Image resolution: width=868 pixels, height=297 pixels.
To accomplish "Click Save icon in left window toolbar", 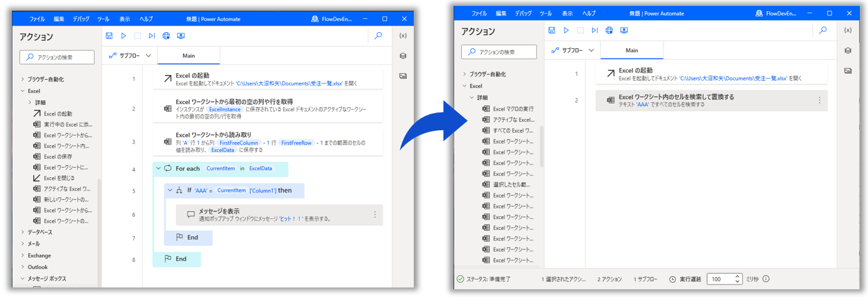I will tap(109, 36).
